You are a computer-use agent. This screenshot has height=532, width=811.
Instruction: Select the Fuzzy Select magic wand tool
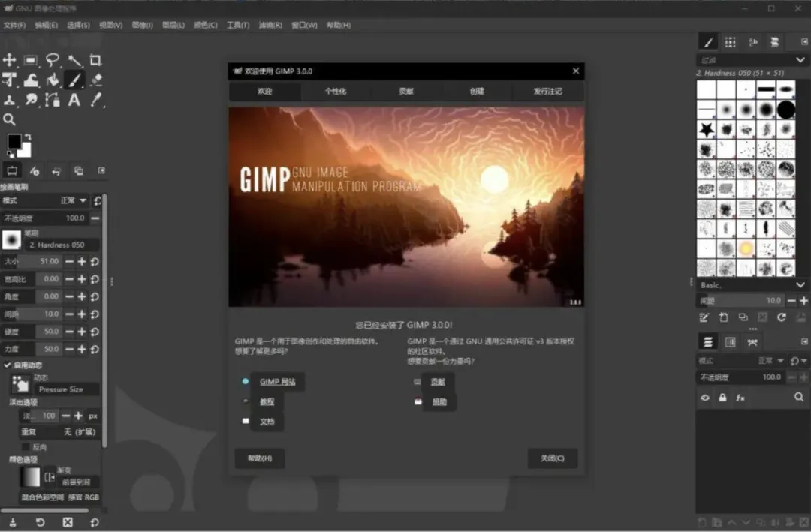tap(74, 60)
